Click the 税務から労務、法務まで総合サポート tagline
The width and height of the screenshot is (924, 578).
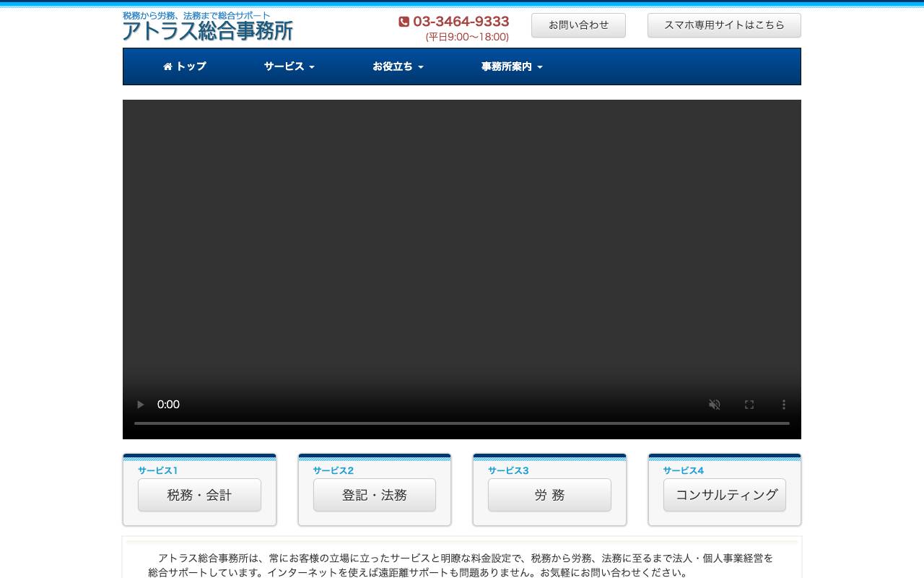tap(196, 15)
